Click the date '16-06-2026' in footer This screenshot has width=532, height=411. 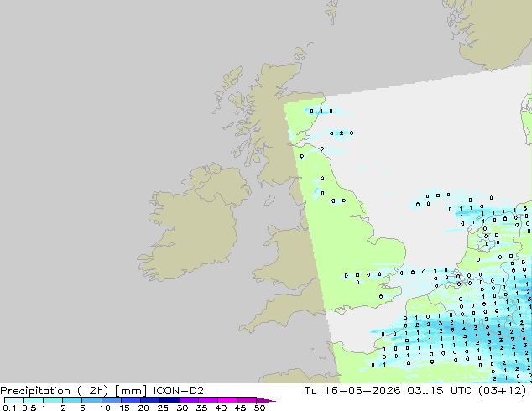[x=362, y=391]
